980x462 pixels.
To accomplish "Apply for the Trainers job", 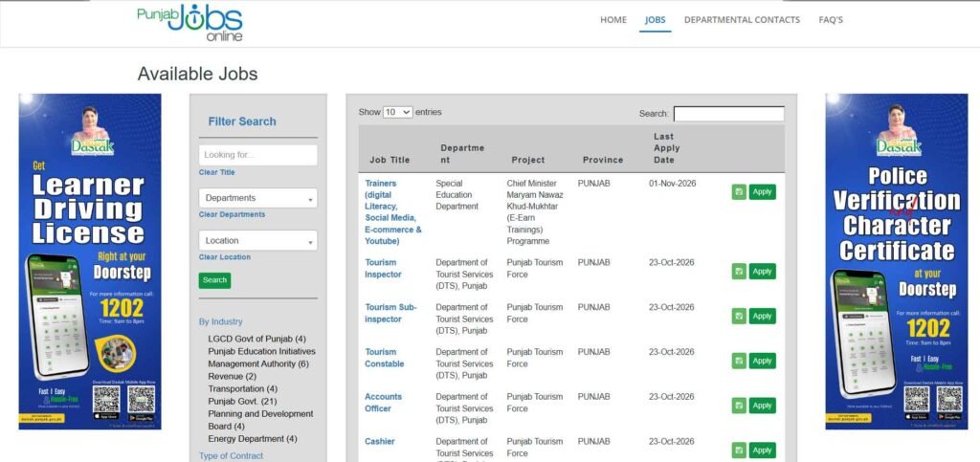I will click(x=762, y=191).
